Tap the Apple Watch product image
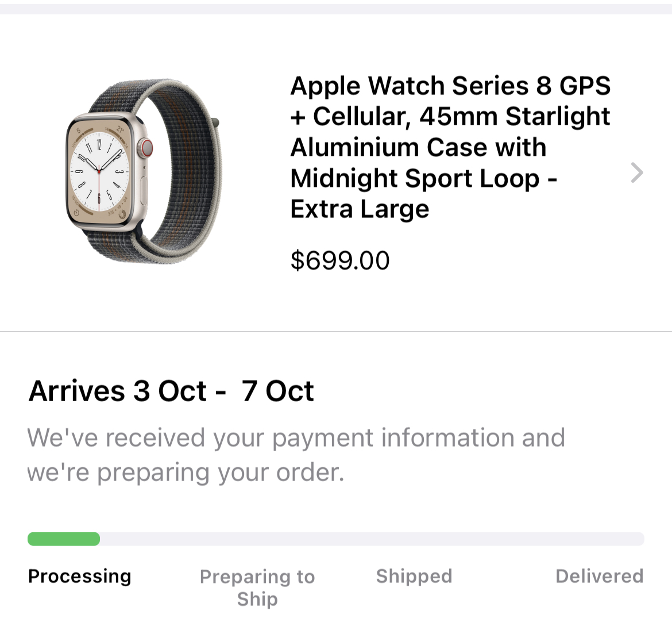672x634 pixels. pos(144,171)
